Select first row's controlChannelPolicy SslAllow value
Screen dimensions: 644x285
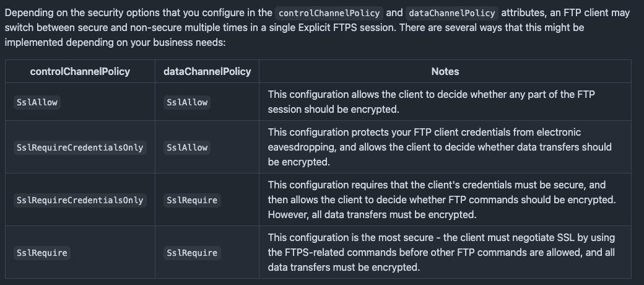(x=37, y=102)
